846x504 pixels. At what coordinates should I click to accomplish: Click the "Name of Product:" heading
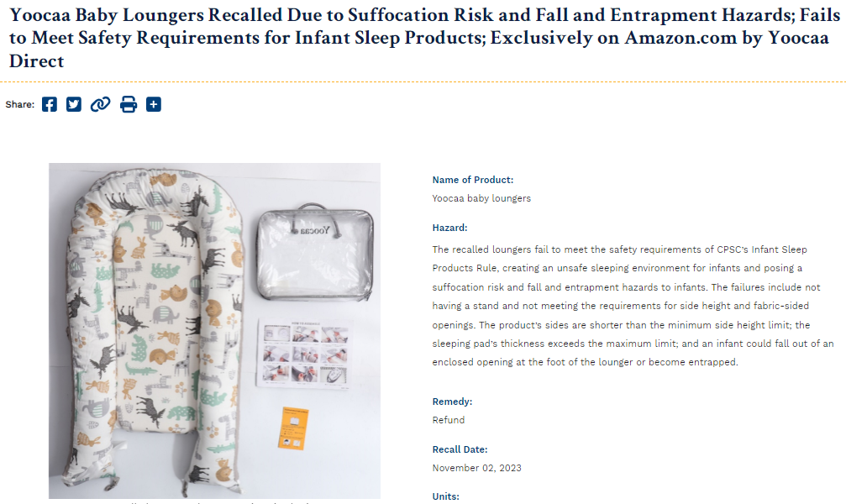(x=472, y=180)
